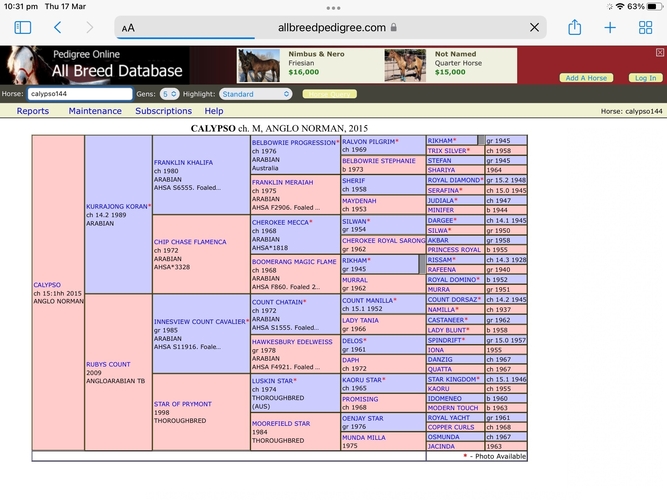Image resolution: width=667 pixels, height=500 pixels.
Task: Open the Share sheet icon
Action: click(x=574, y=27)
